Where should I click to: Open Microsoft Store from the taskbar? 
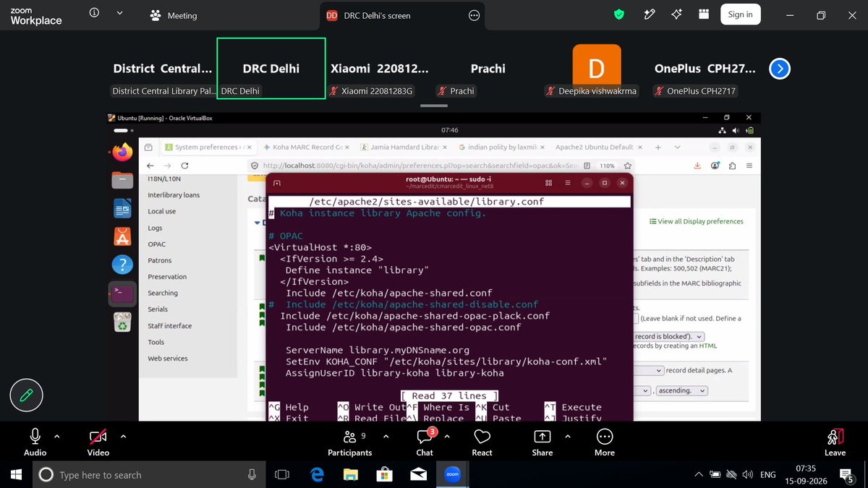pyautogui.click(x=384, y=475)
